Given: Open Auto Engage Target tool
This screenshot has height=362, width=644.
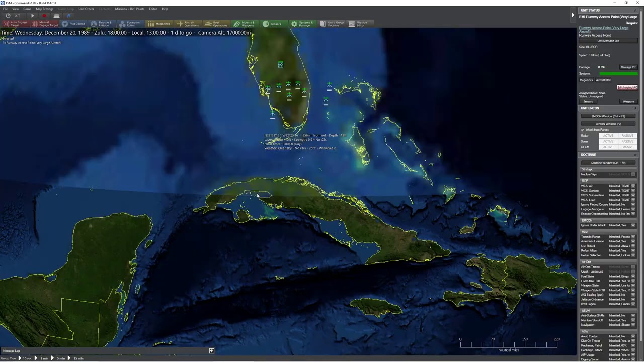Looking at the screenshot, I should 15,24.
